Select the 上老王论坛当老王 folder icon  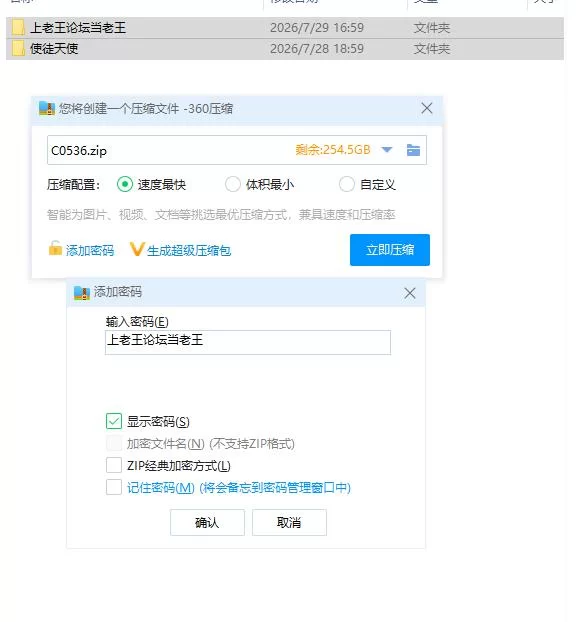[x=18, y=28]
